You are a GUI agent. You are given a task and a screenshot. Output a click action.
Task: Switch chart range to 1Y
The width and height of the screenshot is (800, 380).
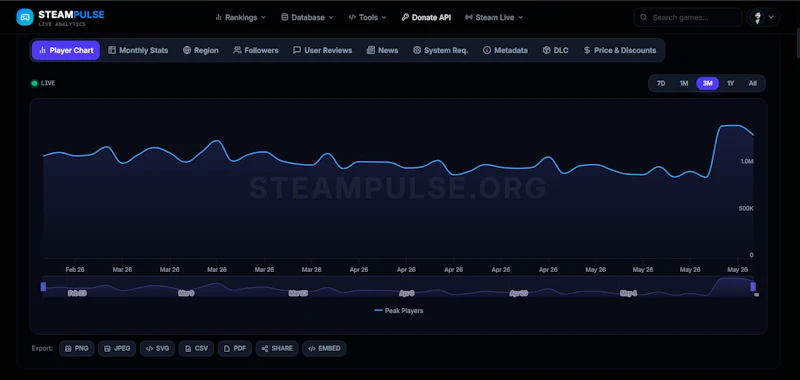tap(730, 83)
